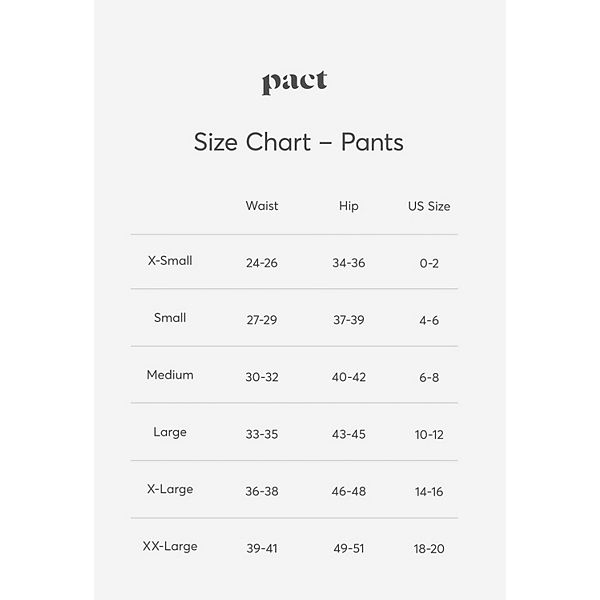This screenshot has width=600, height=600.
Task: Click the 24-26 waist value
Action: [x=262, y=263]
